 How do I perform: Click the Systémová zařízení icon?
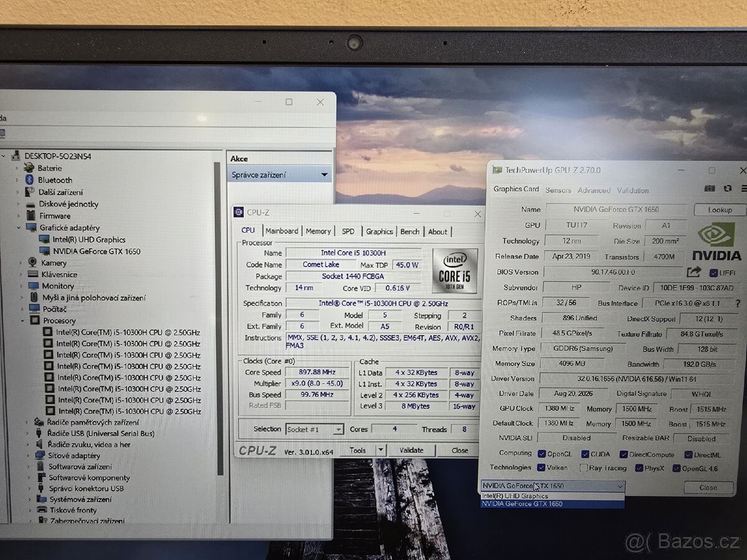pyautogui.click(x=41, y=499)
